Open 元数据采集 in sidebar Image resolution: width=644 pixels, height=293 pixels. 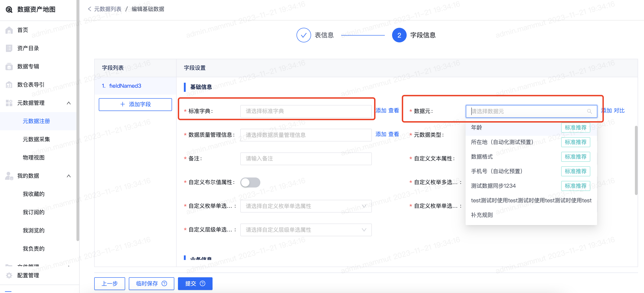point(36,140)
